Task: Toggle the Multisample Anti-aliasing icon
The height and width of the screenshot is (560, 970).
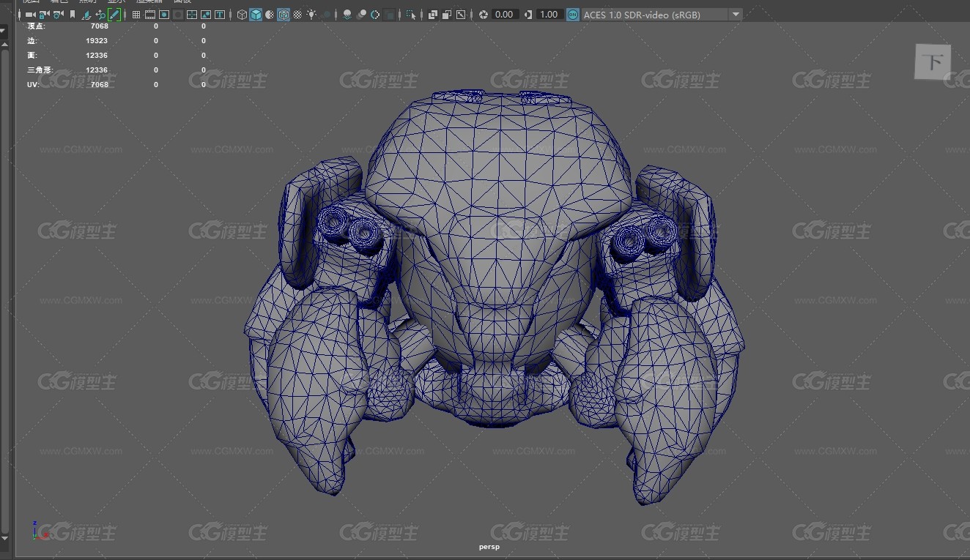Action: 375,15
